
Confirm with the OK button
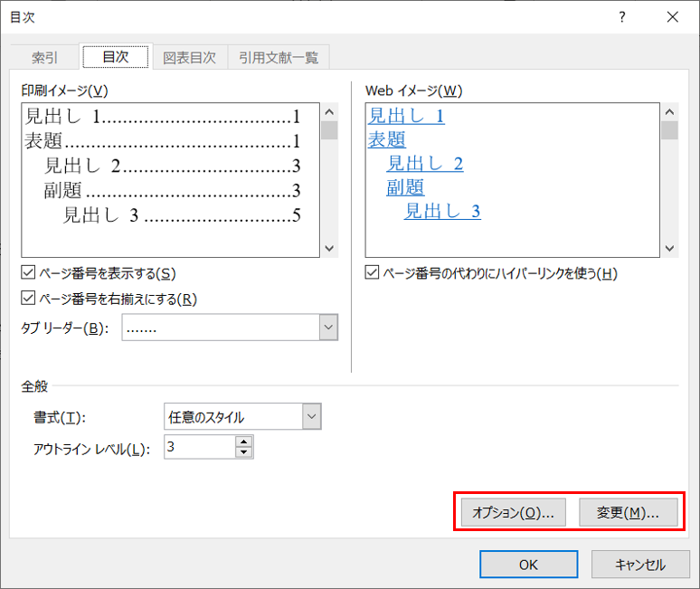point(528,565)
